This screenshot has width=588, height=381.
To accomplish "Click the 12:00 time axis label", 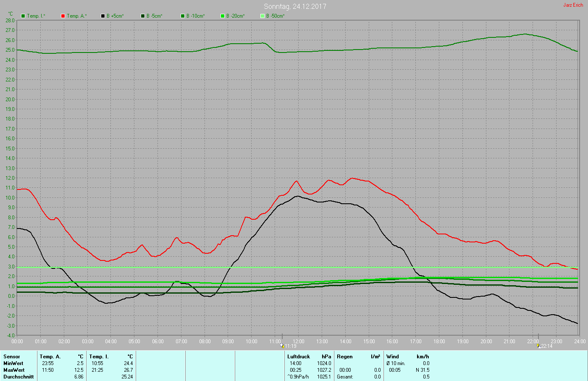I will [299, 342].
